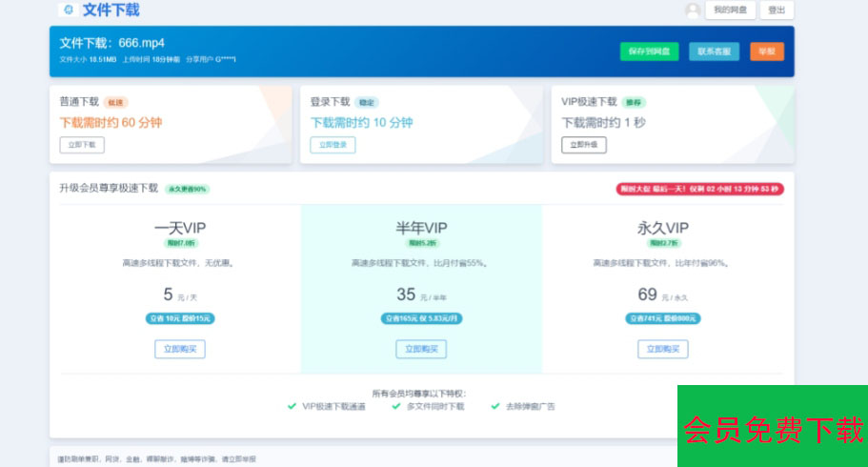Image resolution: width=868 pixels, height=467 pixels.
Task: Click the checkmark icon next to 多文件同时下载
Action: [x=395, y=407]
